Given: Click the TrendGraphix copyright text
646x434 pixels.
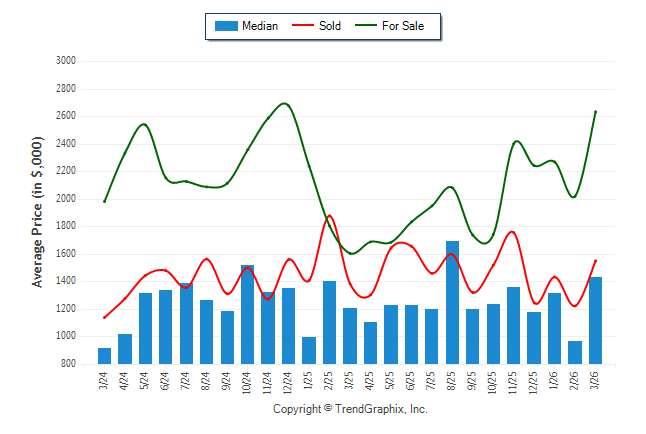Looking at the screenshot, I should tap(350, 410).
